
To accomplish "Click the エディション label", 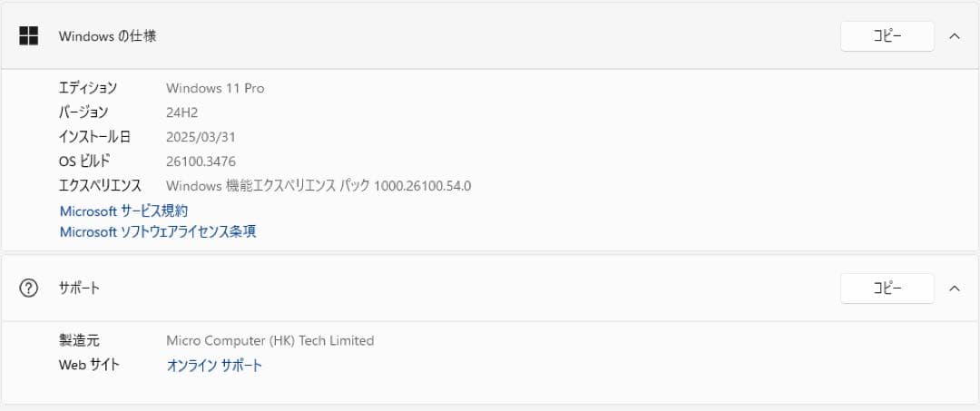I will (88, 88).
